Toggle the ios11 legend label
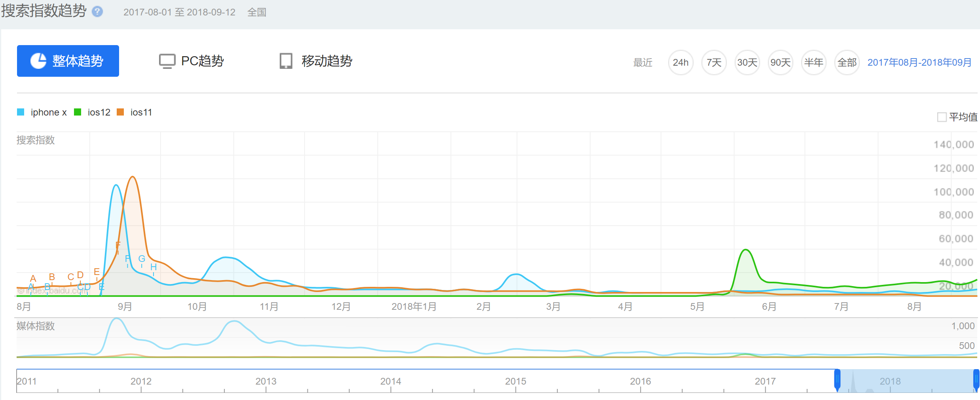The image size is (980, 400). pos(141,112)
